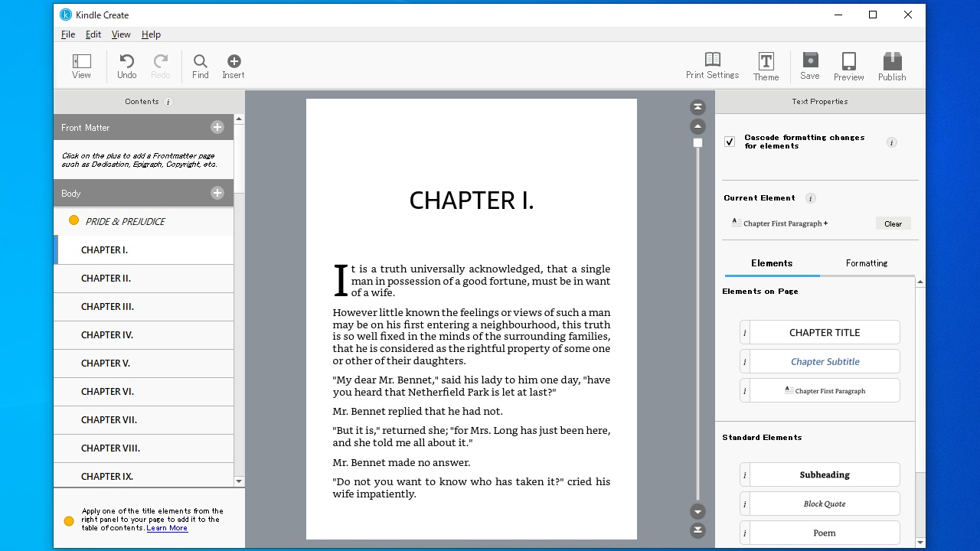Undo the last action
The image size is (980, 551).
point(126,67)
